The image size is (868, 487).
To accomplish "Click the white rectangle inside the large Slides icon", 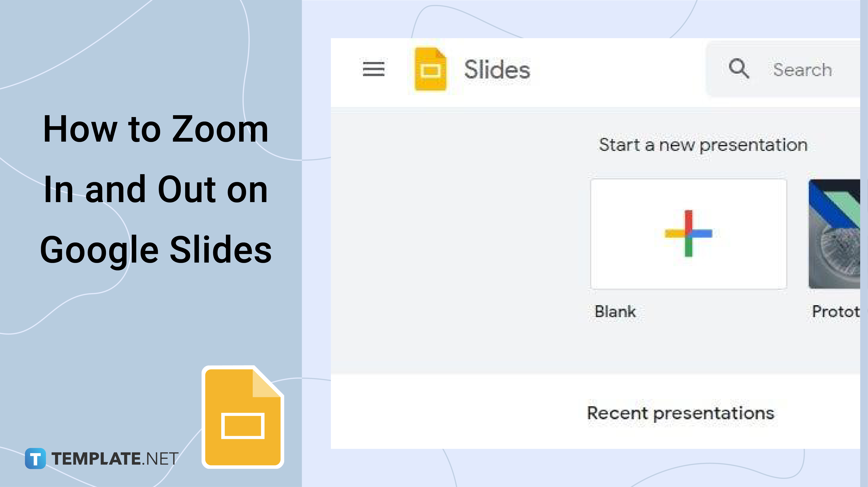I will coord(243,426).
